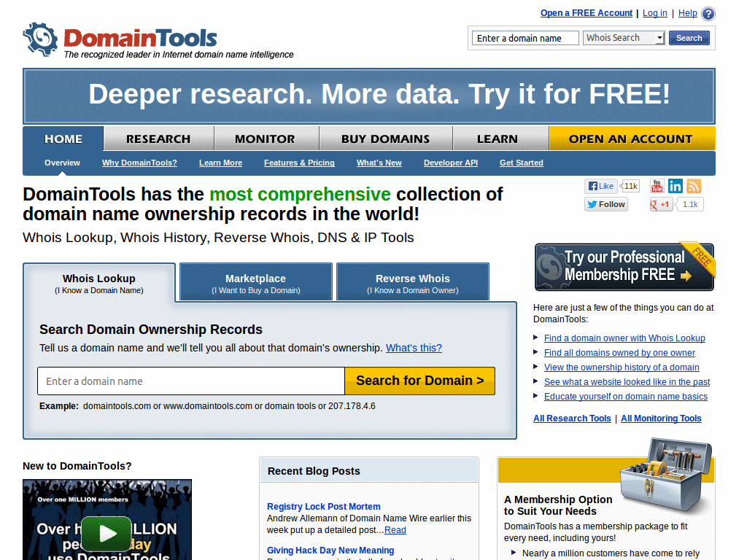Open the MONITOR menu
Screen dimensions: 747x560
tap(265, 139)
